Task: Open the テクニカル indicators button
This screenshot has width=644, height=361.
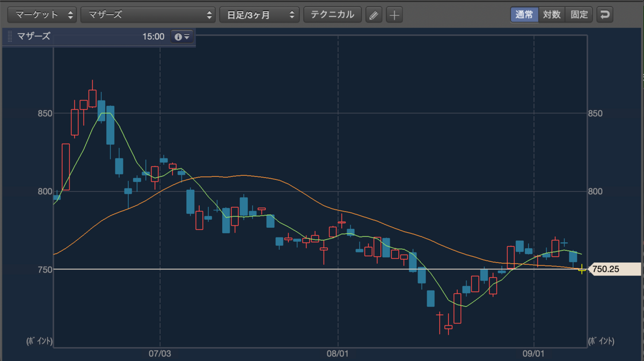Action: click(x=333, y=15)
